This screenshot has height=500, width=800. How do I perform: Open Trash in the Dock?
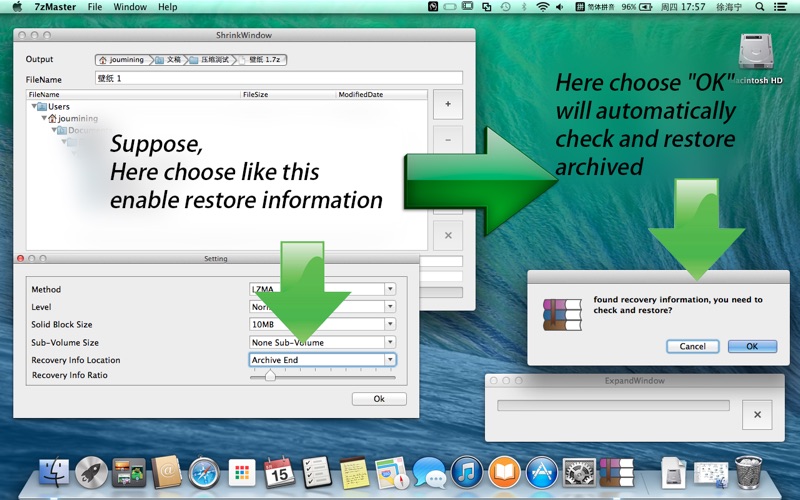point(748,472)
